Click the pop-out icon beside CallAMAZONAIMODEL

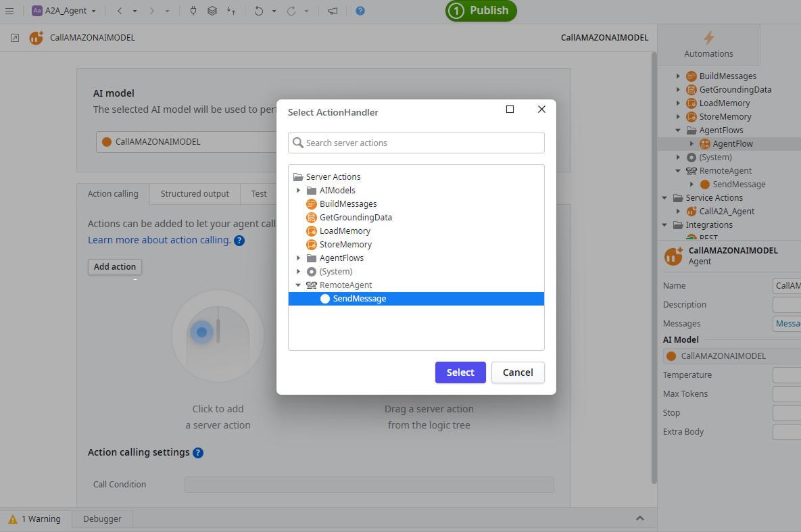(x=15, y=38)
